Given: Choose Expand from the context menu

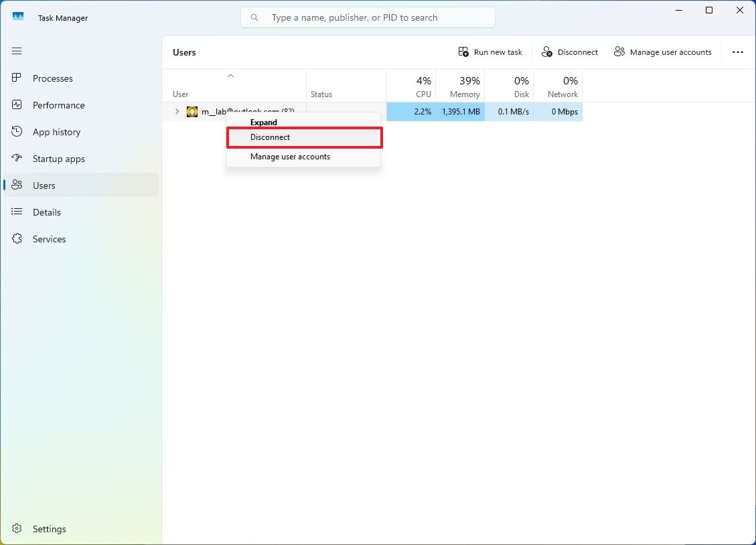Looking at the screenshot, I should point(263,123).
